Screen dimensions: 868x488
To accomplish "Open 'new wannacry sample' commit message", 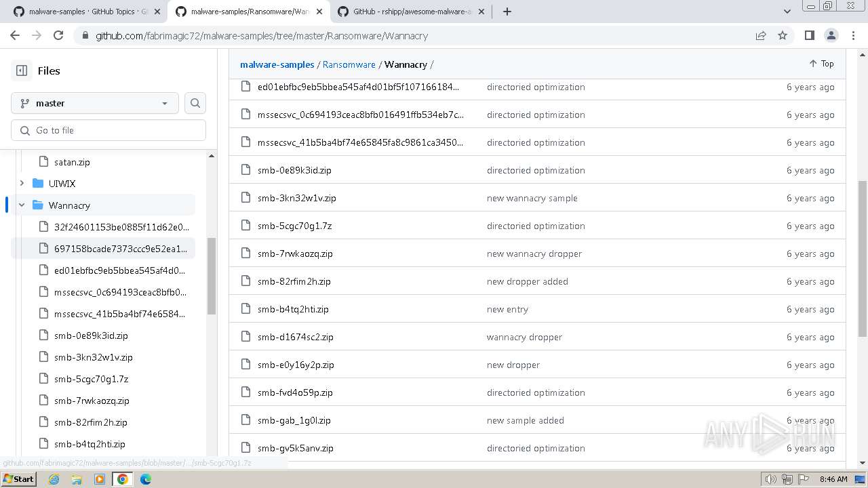I will tap(532, 198).
